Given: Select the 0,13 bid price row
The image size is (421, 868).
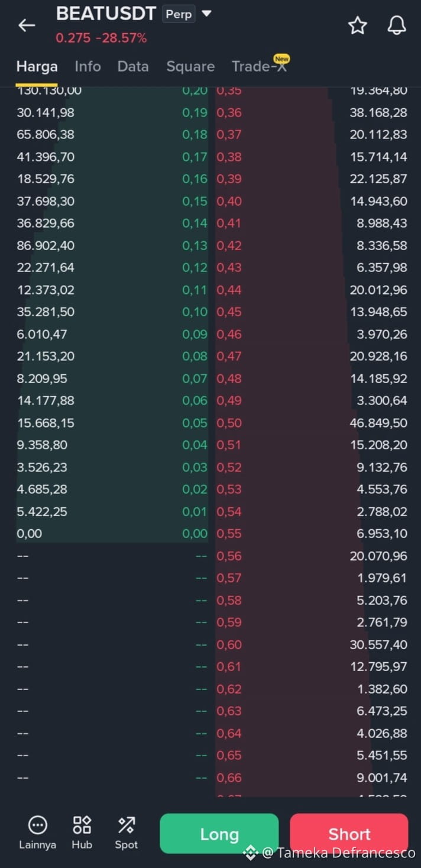Looking at the screenshot, I should [x=112, y=245].
